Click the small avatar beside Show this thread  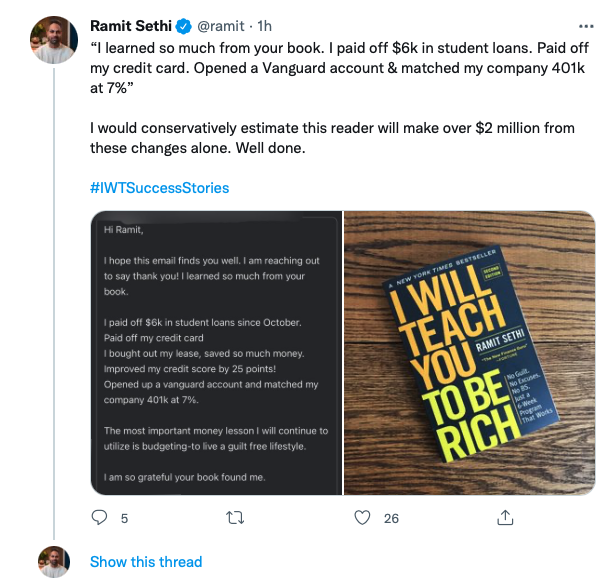(55, 561)
